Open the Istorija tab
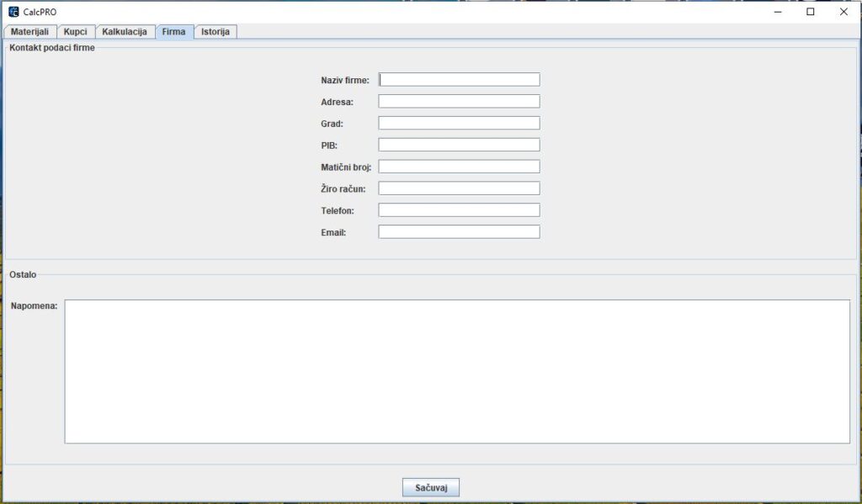862x504 pixels. (x=215, y=32)
